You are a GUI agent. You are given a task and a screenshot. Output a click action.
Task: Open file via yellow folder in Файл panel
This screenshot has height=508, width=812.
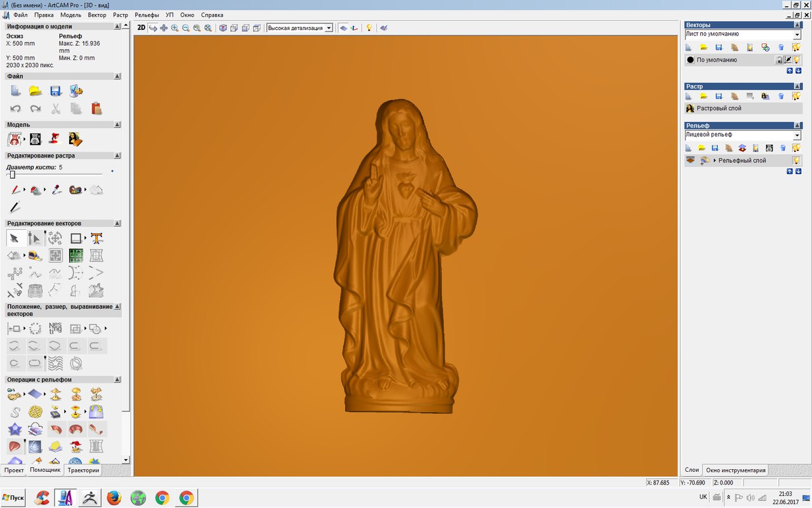point(35,91)
